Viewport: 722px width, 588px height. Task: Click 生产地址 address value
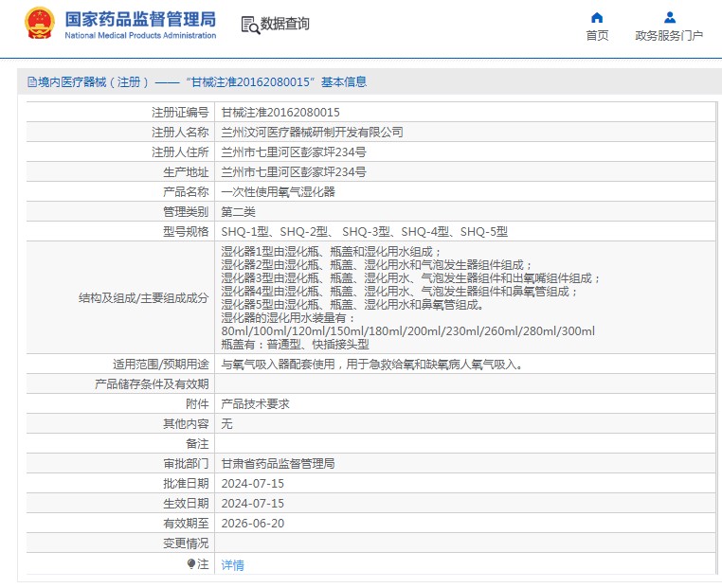[x=294, y=171]
